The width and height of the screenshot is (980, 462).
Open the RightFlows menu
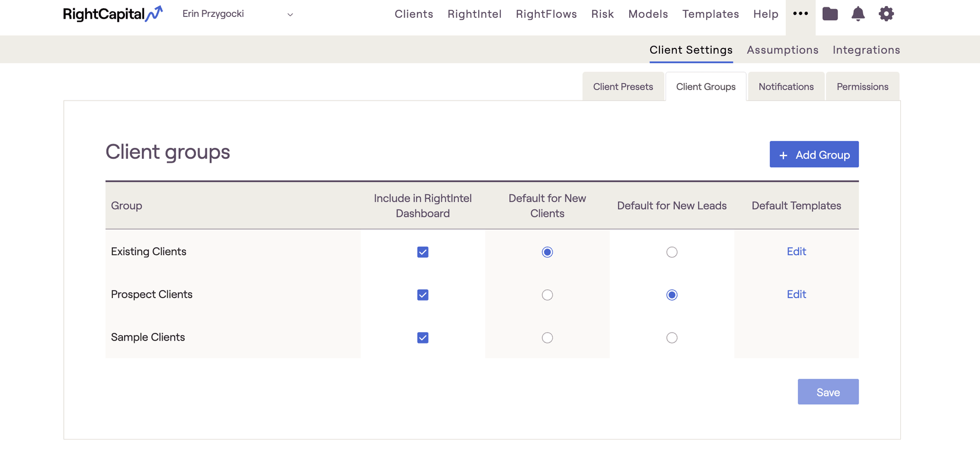pyautogui.click(x=546, y=14)
